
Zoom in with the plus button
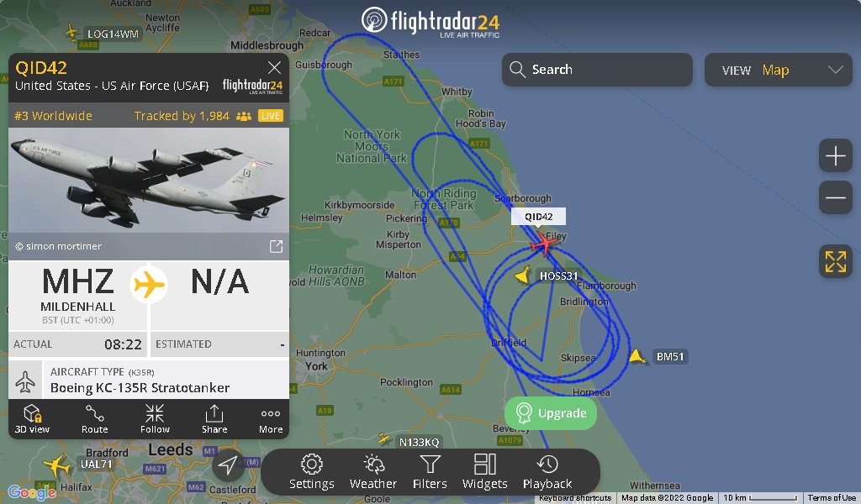click(x=835, y=155)
